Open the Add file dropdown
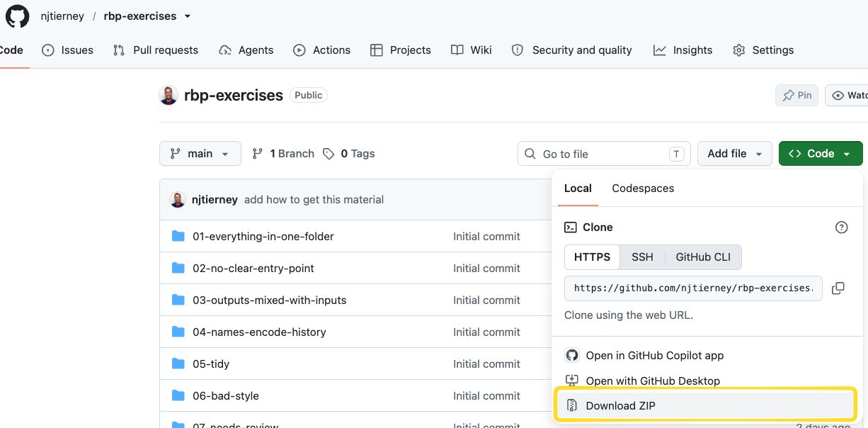Screen dimensions: 868x428 point(735,154)
